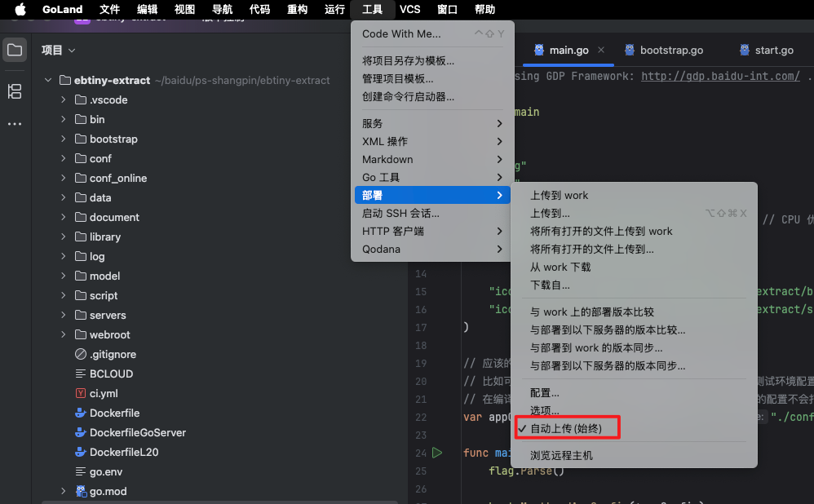Image resolution: width=814 pixels, height=504 pixels.
Task: Expand the data folder
Action: click(x=63, y=197)
